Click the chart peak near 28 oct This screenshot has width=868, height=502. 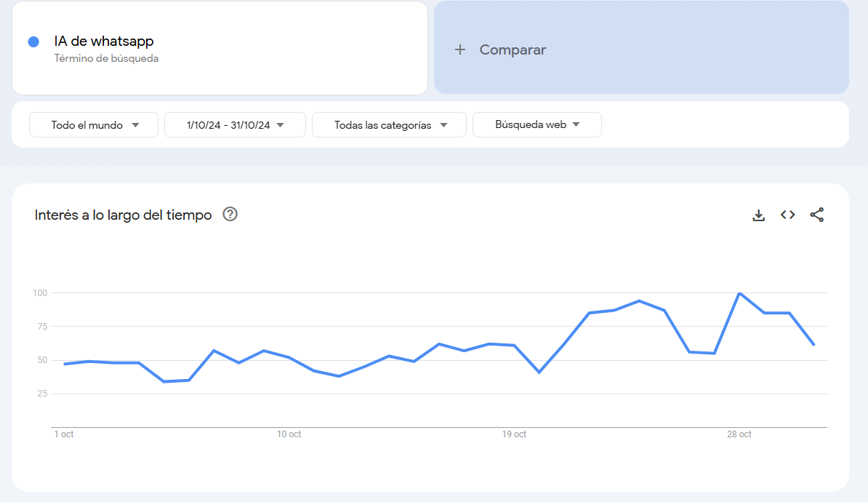(740, 293)
